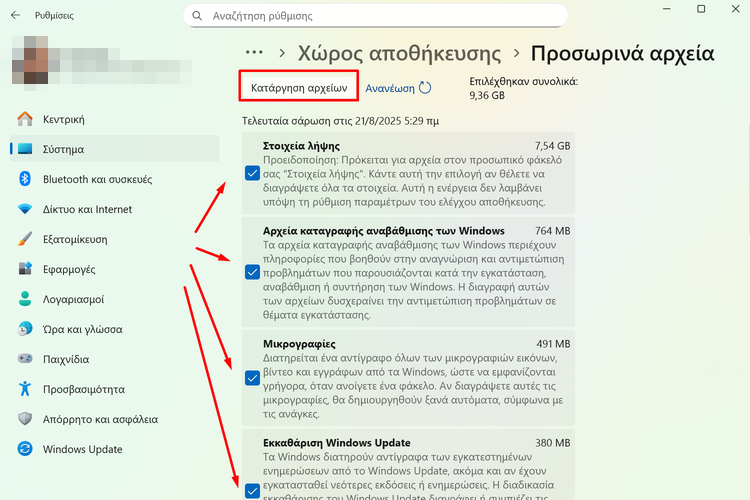Open Παιχνίδια settings
The image size is (750, 500).
[x=115, y=359]
